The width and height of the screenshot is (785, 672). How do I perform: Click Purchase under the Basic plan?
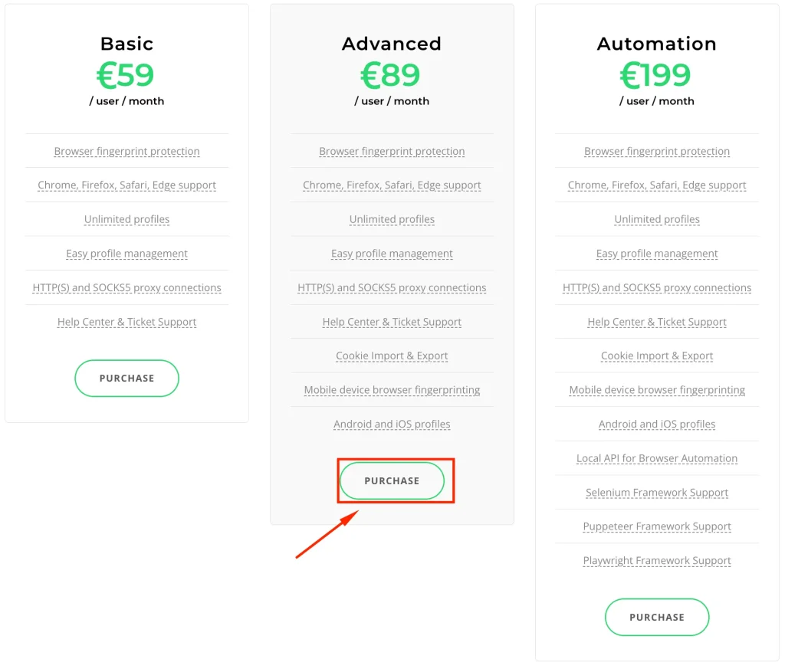[126, 378]
